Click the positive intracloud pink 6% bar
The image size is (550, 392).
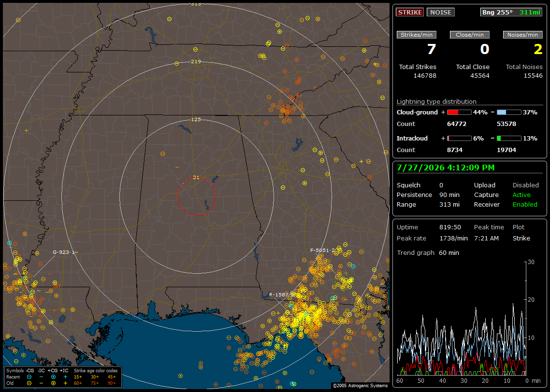point(459,139)
